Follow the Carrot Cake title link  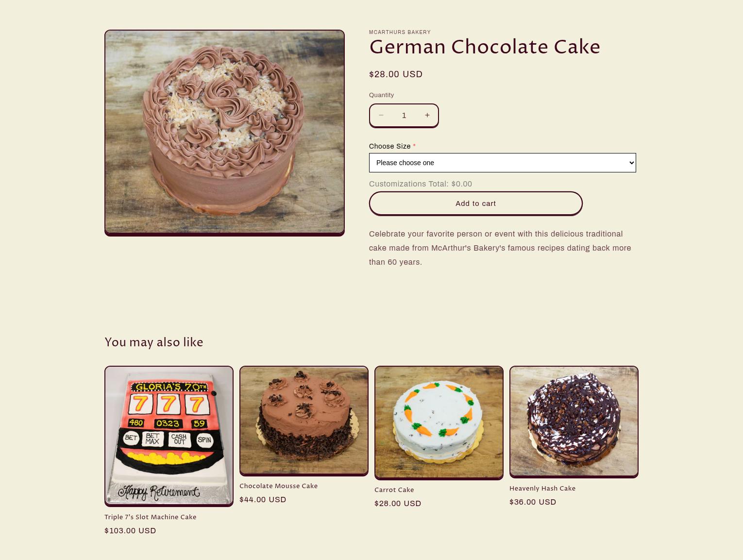(394, 490)
